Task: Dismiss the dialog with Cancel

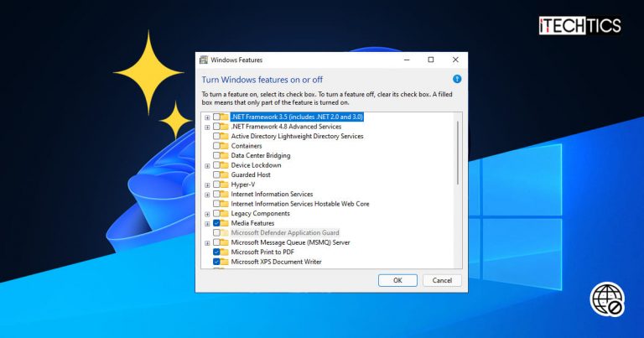Action: [442, 280]
